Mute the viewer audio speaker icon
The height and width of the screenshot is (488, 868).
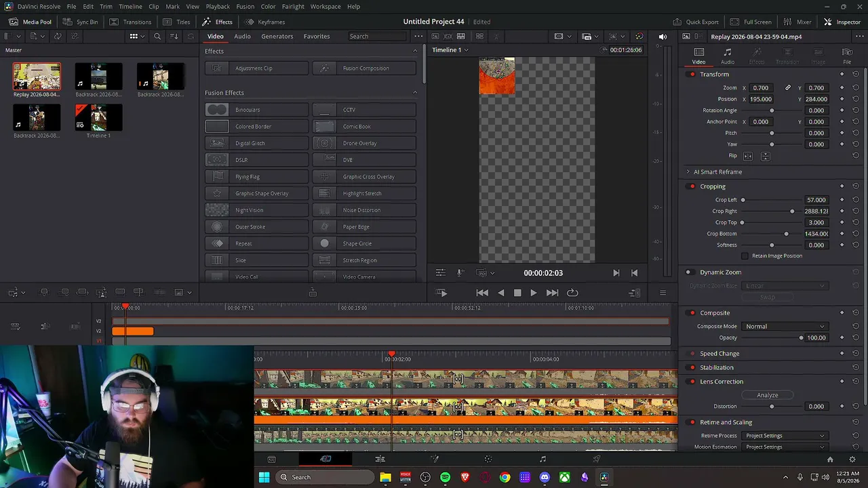[663, 37]
